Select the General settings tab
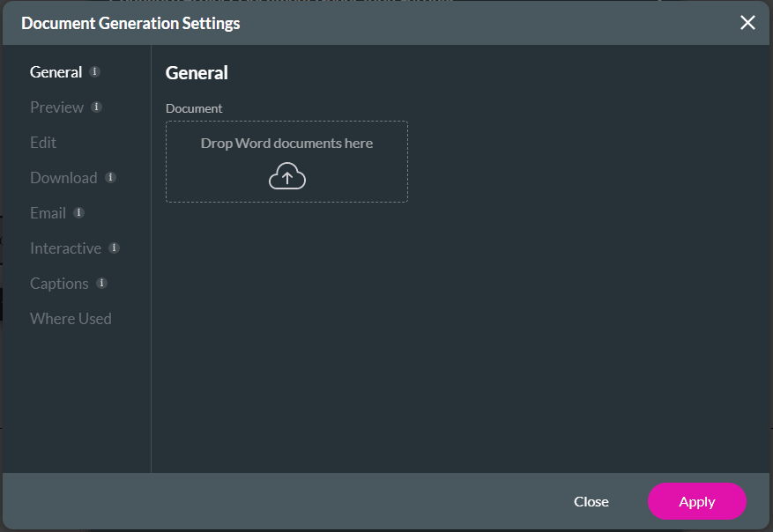Viewport: 773px width, 532px height. [56, 72]
